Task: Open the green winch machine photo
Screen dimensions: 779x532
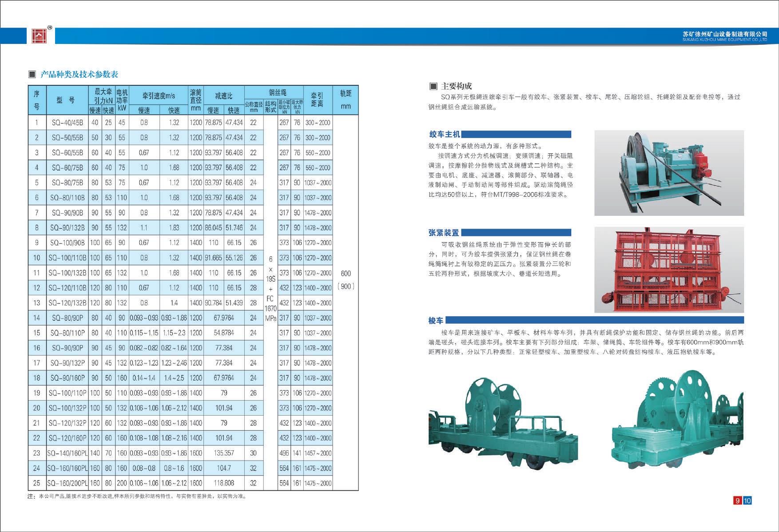Action: click(x=669, y=173)
